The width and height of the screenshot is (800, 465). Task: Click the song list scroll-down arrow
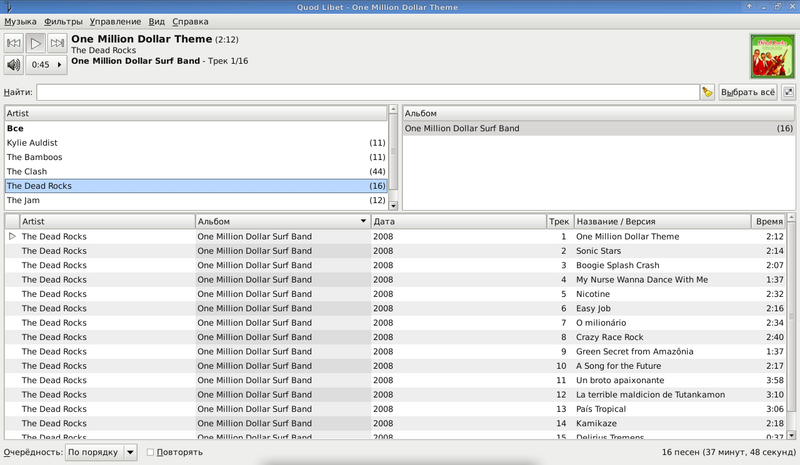(791, 435)
